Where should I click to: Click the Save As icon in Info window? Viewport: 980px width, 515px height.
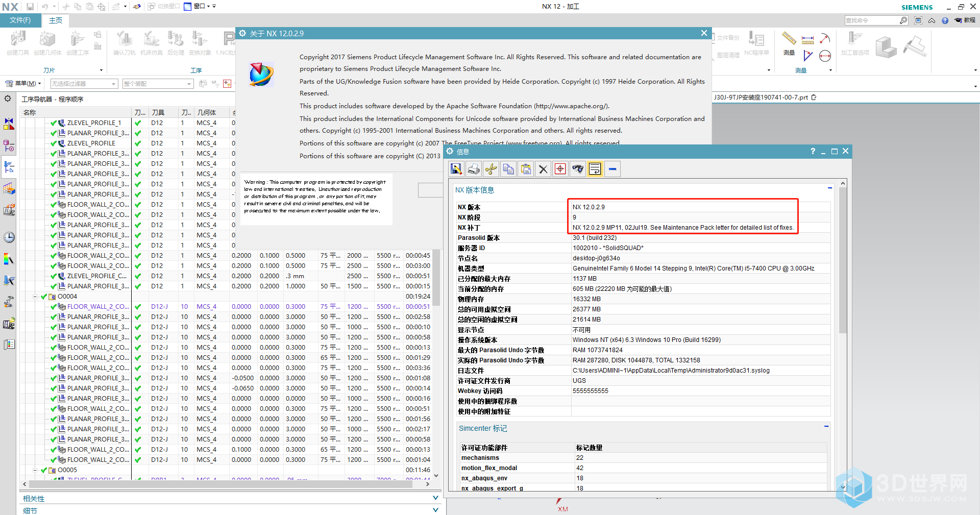coord(456,169)
